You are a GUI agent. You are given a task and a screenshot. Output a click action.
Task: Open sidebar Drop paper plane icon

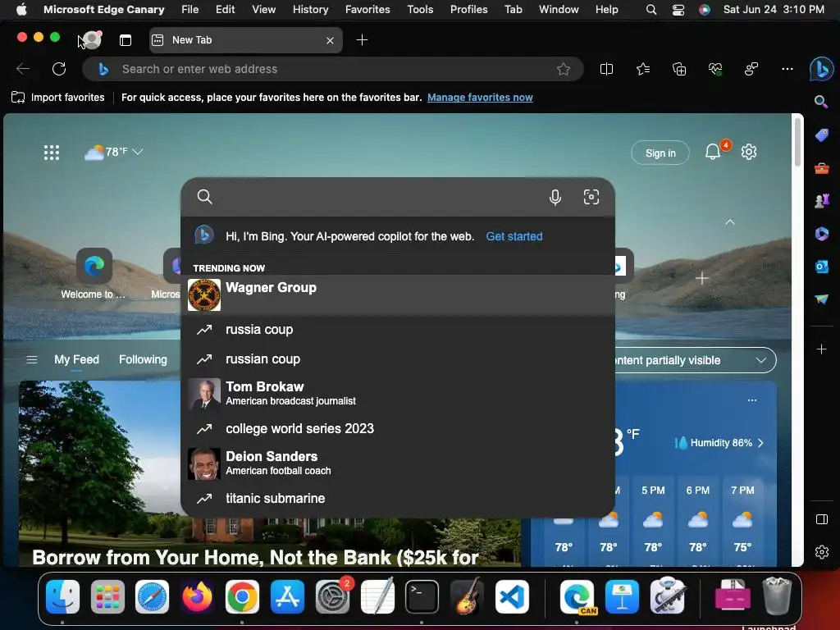click(x=821, y=299)
